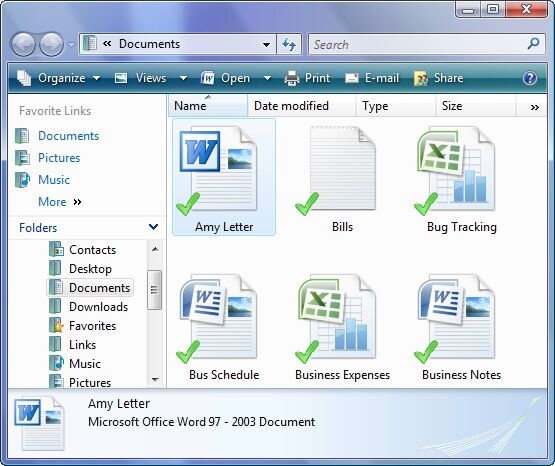Image resolution: width=555 pixels, height=466 pixels.
Task: Select the Bug Tracking Excel file icon
Action: pos(456,171)
